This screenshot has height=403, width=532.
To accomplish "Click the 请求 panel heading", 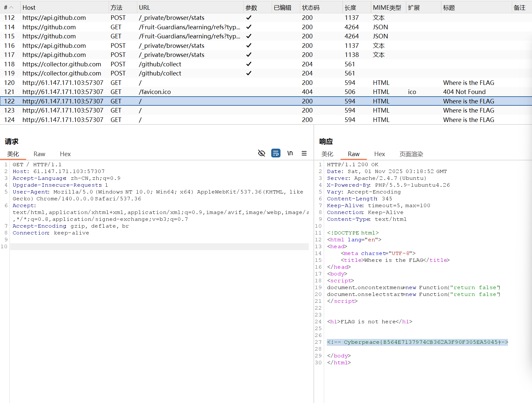I will [12, 141].
